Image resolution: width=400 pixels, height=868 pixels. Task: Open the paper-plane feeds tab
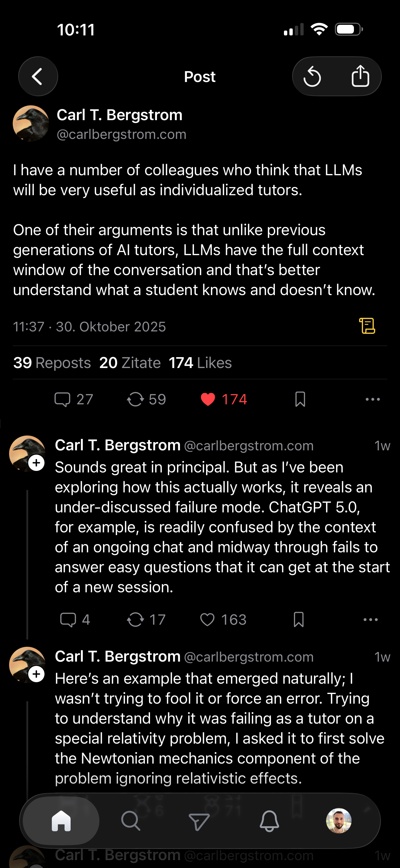tap(199, 820)
